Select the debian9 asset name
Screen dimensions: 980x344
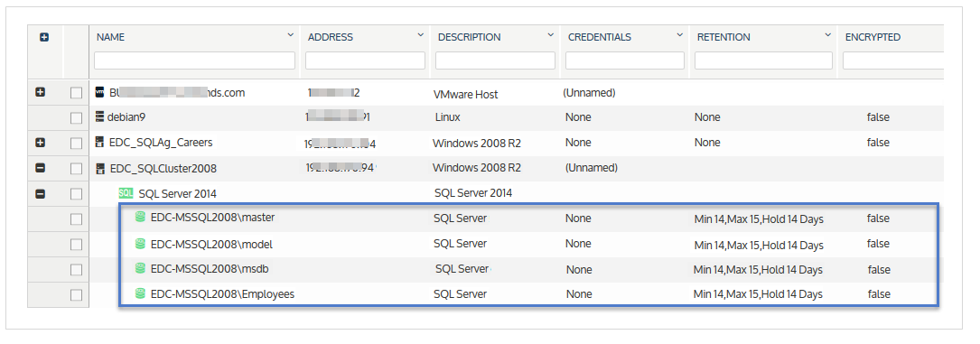[x=126, y=116]
